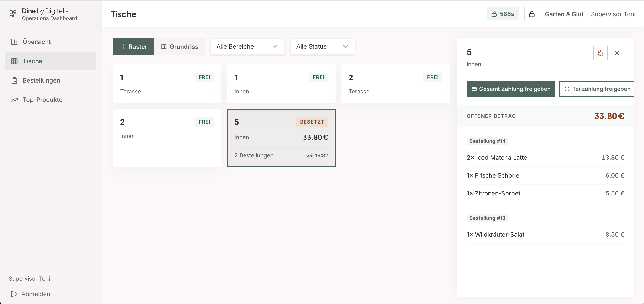The image size is (644, 304).
Task: Click the Abmelden logout link
Action: 30,294
